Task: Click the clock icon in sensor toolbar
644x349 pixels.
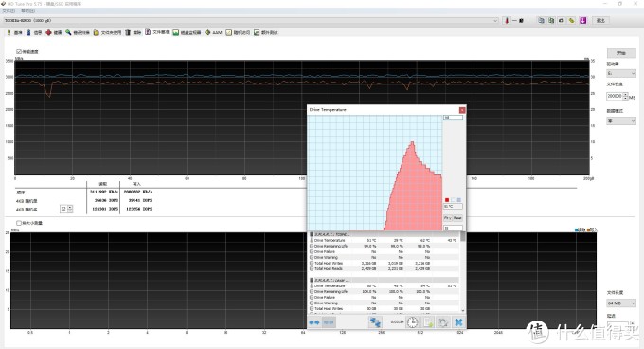Action: click(x=412, y=322)
